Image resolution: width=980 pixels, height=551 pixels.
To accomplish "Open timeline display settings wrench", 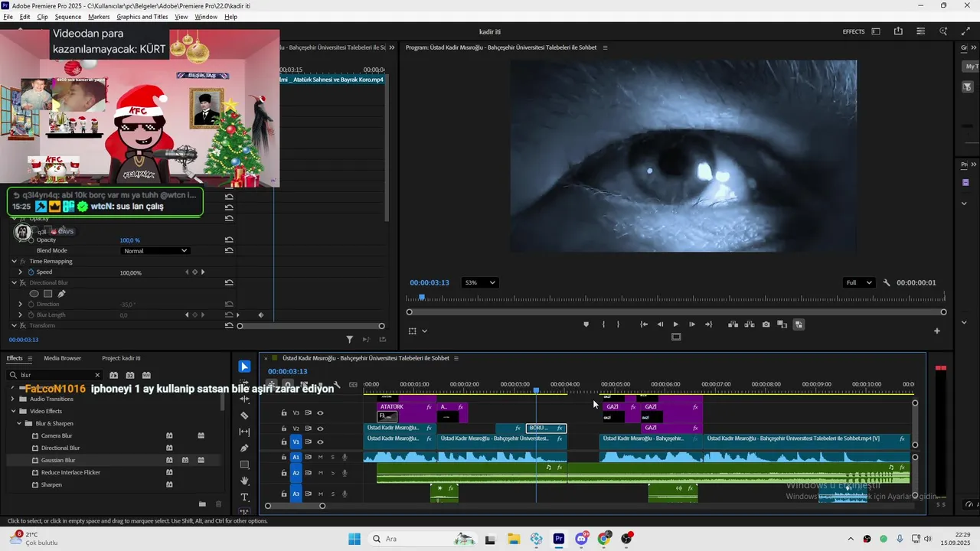I will point(336,384).
